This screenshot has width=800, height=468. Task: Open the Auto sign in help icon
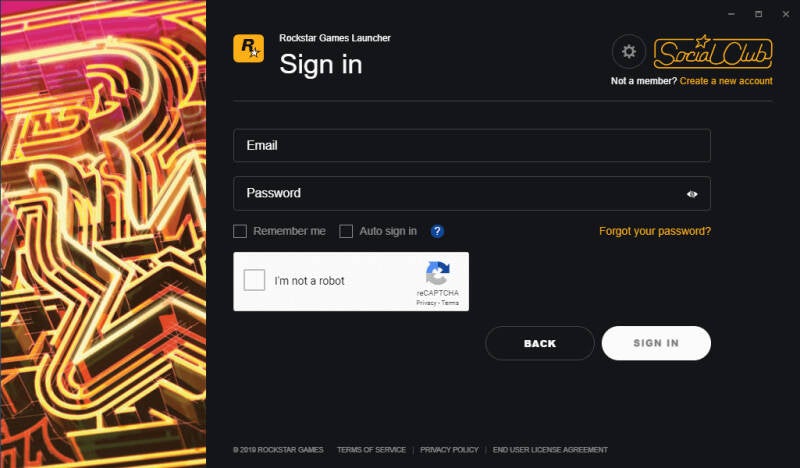[x=437, y=231]
